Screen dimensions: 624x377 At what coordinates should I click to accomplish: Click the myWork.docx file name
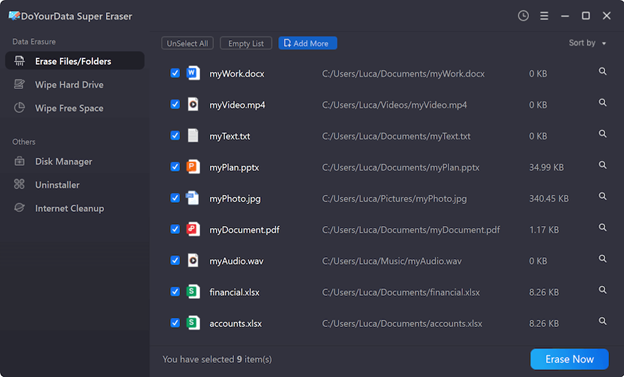237,74
